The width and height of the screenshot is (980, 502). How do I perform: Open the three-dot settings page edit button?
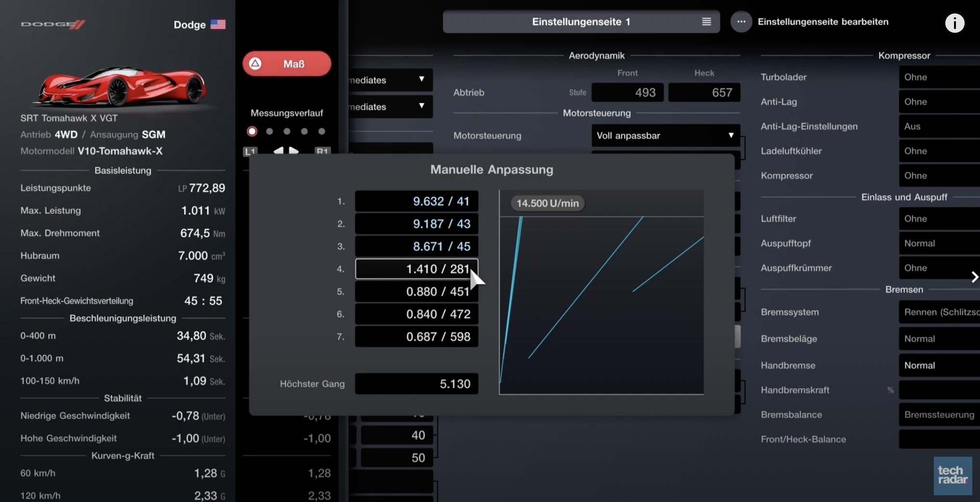[741, 22]
